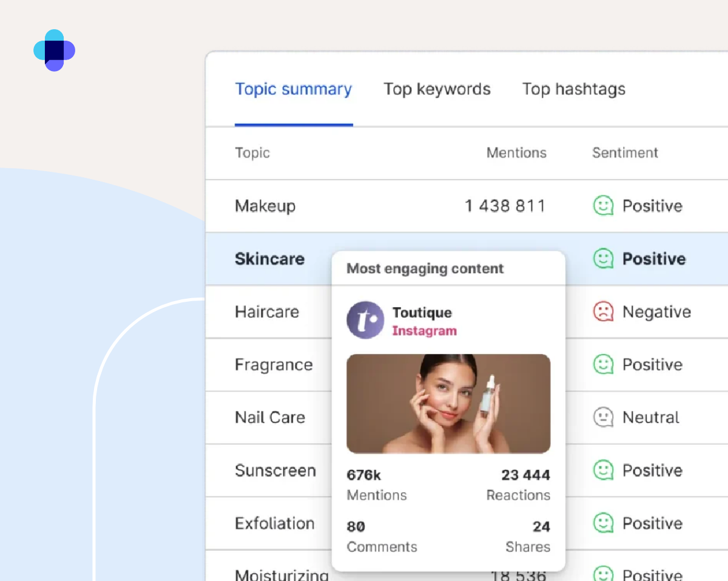The width and height of the screenshot is (728, 581).
Task: Click the 23 444 reactions figure
Action: coord(526,475)
